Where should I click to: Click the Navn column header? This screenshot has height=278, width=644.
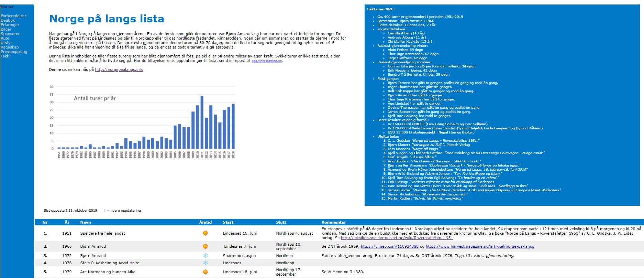point(85,222)
